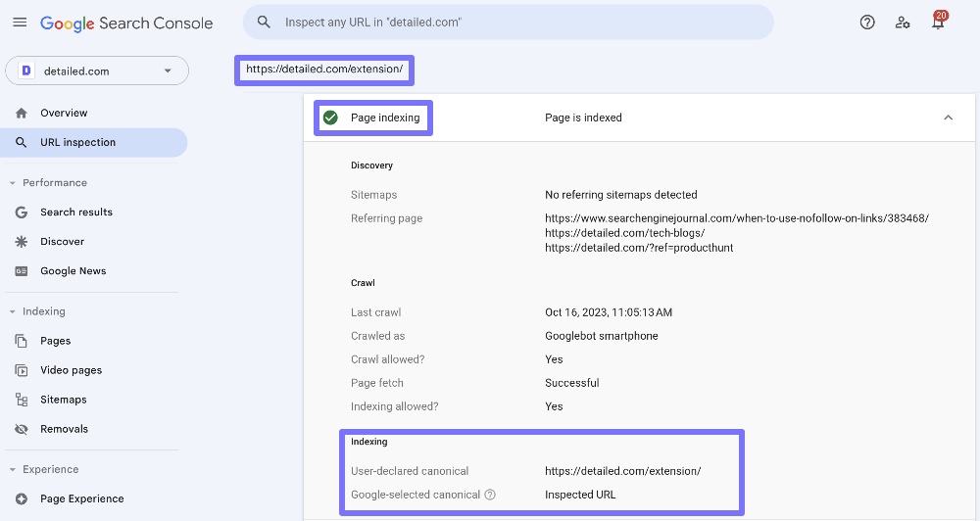
Task: Click the Search results Google G icon
Action: (22, 213)
